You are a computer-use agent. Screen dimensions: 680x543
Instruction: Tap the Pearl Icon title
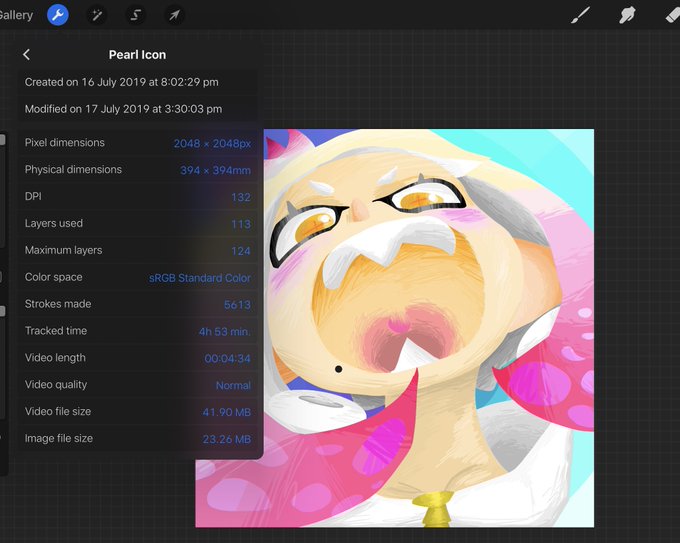tap(137, 55)
